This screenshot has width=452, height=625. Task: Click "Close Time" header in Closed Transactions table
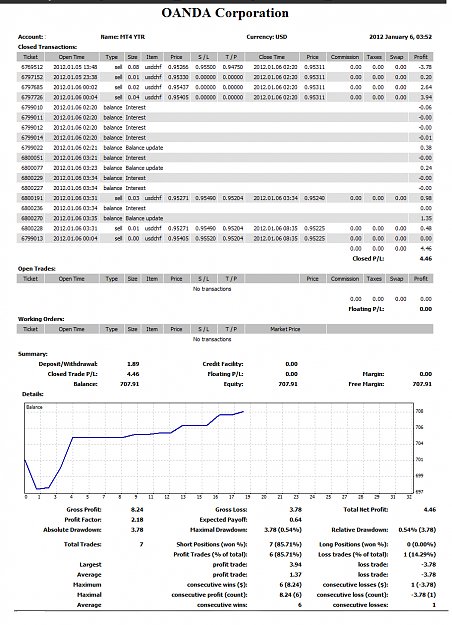[272, 57]
